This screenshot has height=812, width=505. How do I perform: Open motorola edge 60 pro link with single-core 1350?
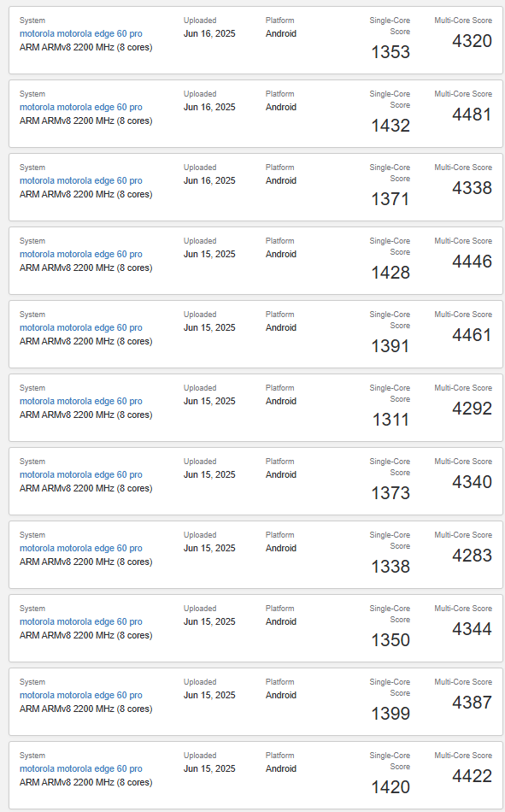point(81,622)
